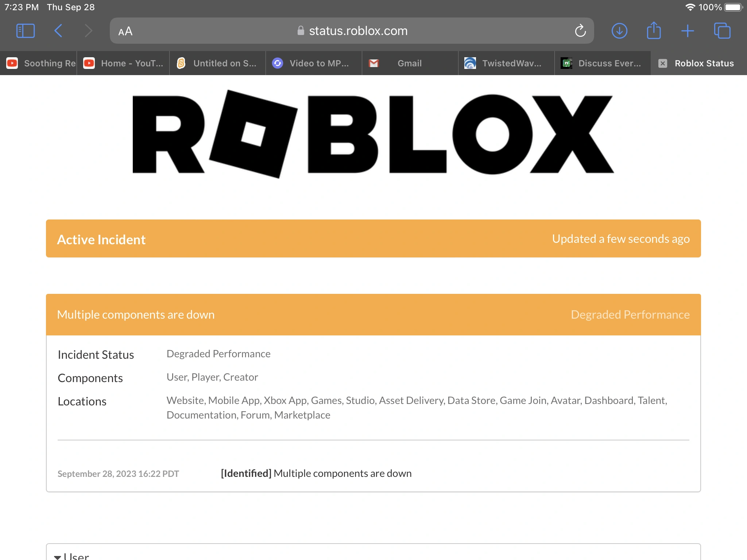Show the tab overview grid

point(722,31)
